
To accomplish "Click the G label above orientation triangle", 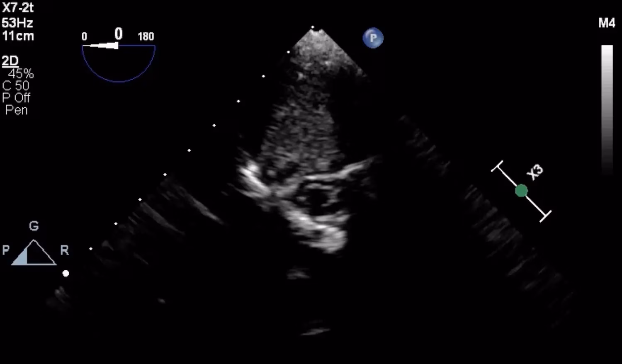I will point(34,226).
